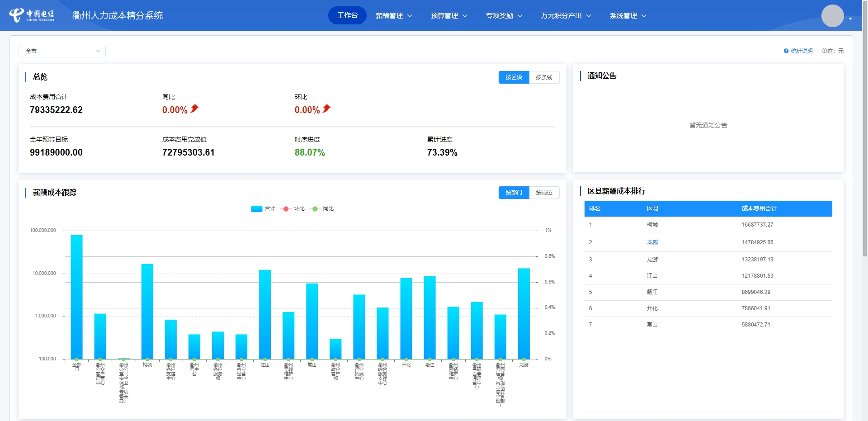Select the 衢江 ranking row
The width and height of the screenshot is (868, 421).
708,292
